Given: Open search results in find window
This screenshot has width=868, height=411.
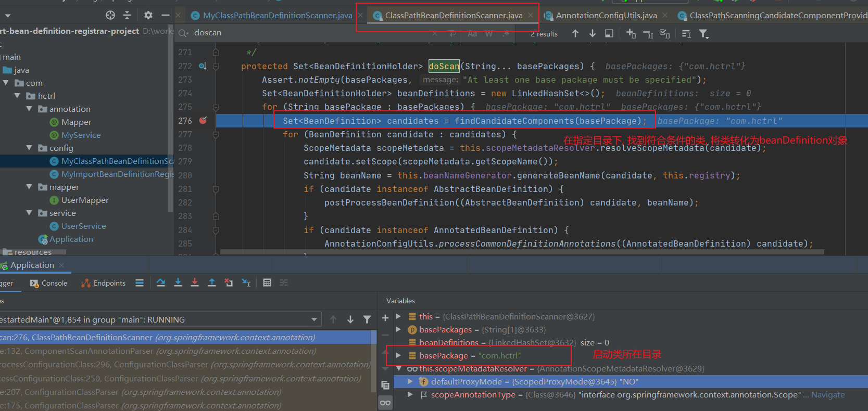Looking at the screenshot, I should (609, 33).
